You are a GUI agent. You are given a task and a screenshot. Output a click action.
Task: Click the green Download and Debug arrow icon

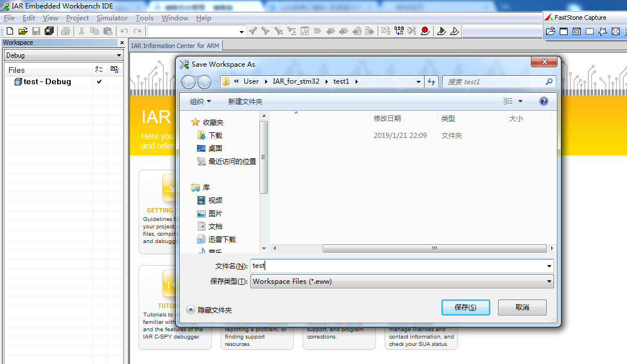[442, 31]
